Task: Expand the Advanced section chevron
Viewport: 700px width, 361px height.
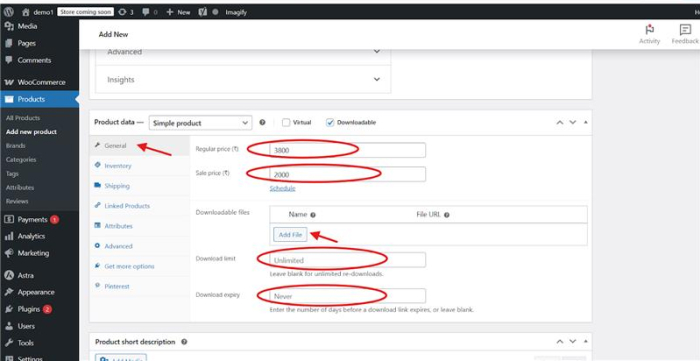Action: click(377, 51)
